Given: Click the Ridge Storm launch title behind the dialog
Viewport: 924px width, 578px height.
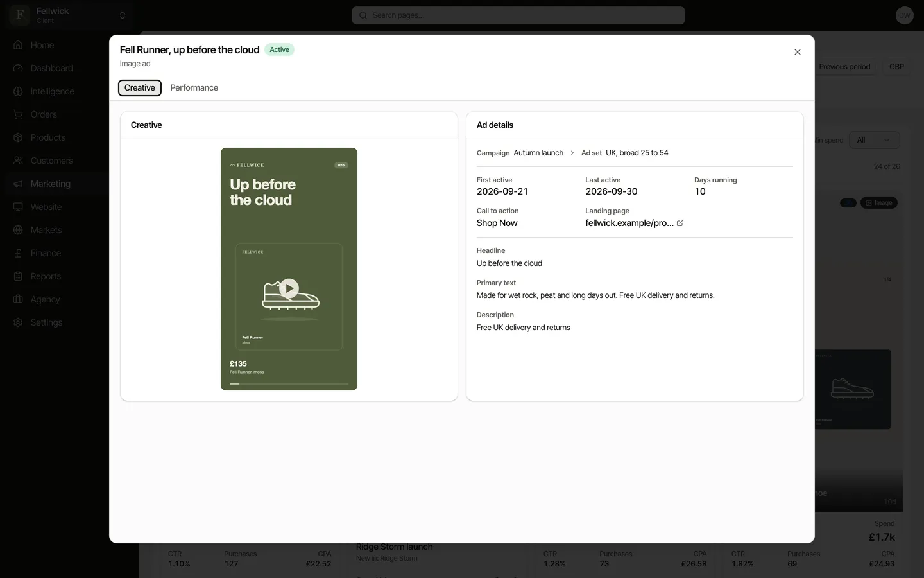Looking at the screenshot, I should (395, 547).
